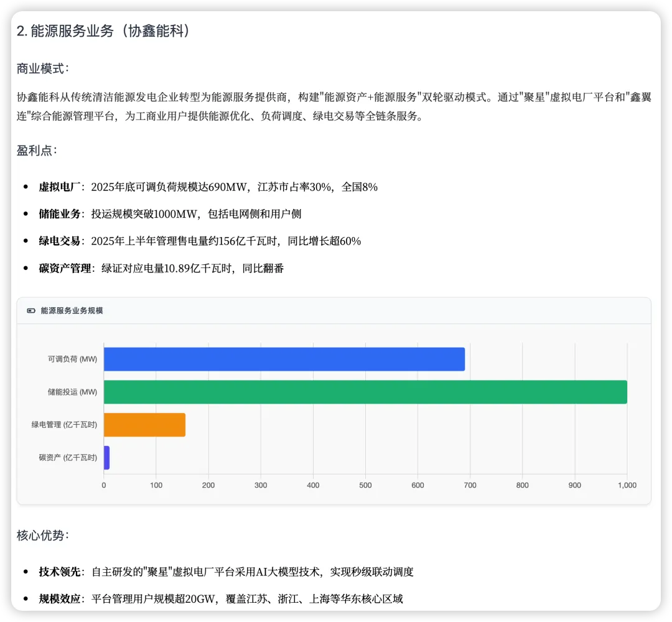
Task: Click the bold term 虚拟电厂
Action: point(59,187)
